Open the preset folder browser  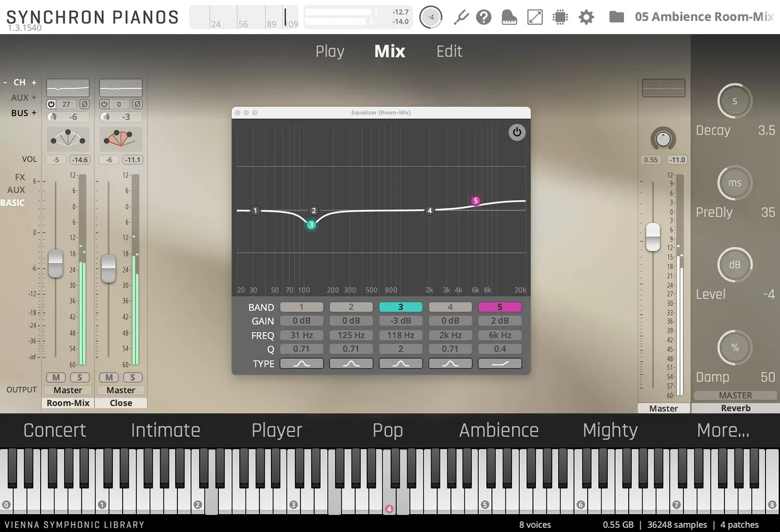[616, 17]
